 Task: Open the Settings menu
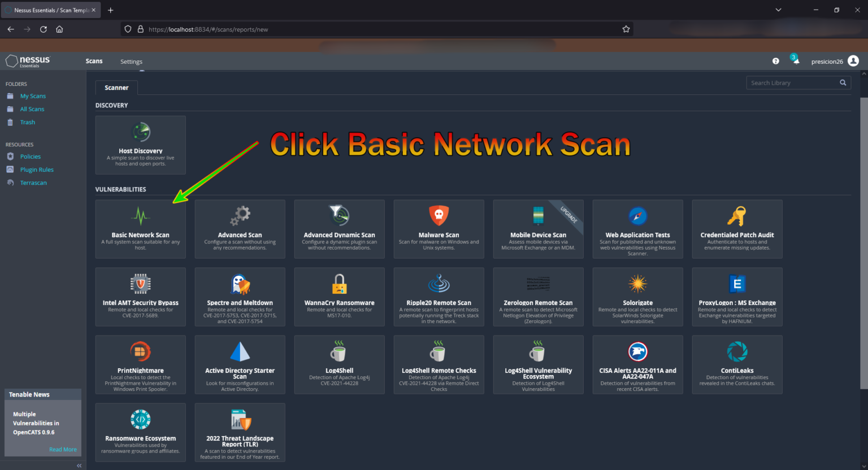(131, 62)
